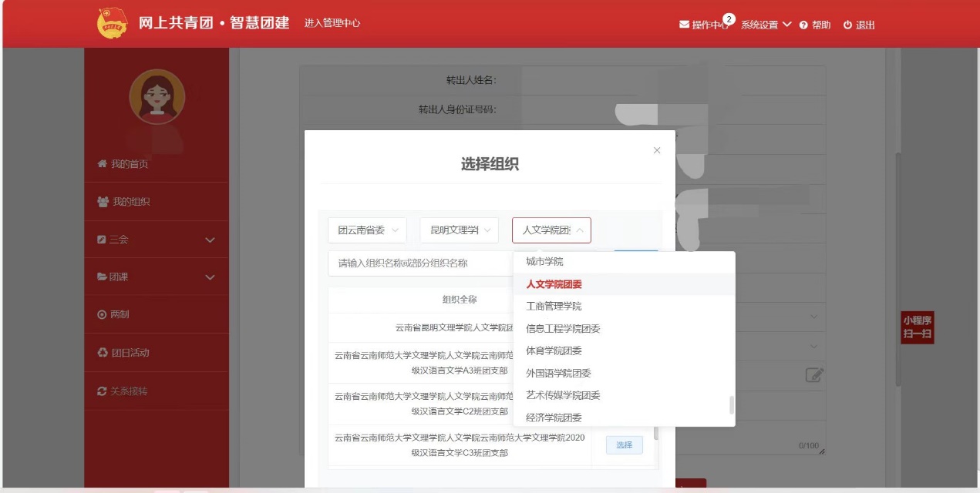Click the organization name search field
The width and height of the screenshot is (980, 493).
(x=420, y=263)
